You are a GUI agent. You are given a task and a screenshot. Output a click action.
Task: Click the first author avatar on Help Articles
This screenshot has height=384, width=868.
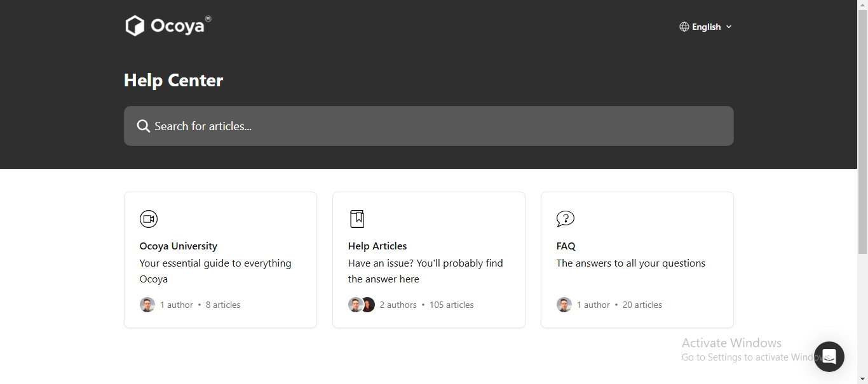(x=355, y=305)
